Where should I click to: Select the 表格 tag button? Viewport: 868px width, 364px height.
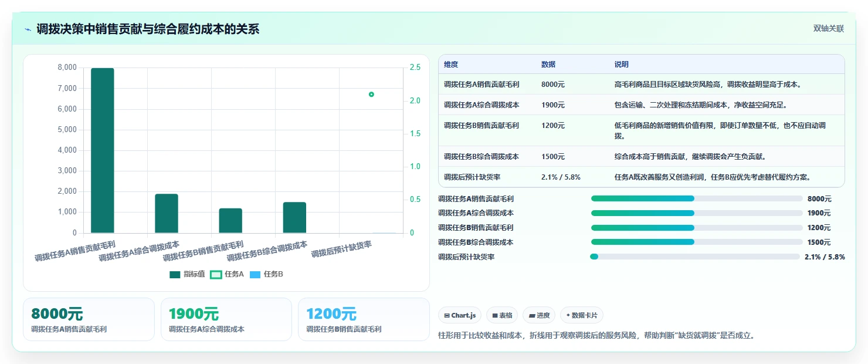point(502,315)
